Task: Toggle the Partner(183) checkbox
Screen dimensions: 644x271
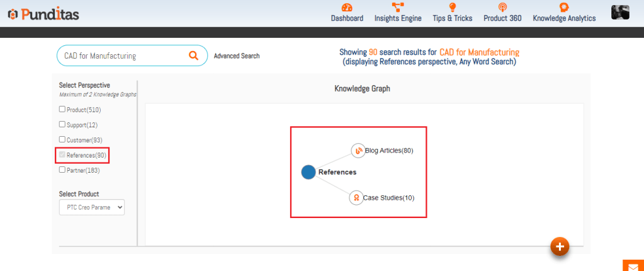Action: tap(62, 170)
